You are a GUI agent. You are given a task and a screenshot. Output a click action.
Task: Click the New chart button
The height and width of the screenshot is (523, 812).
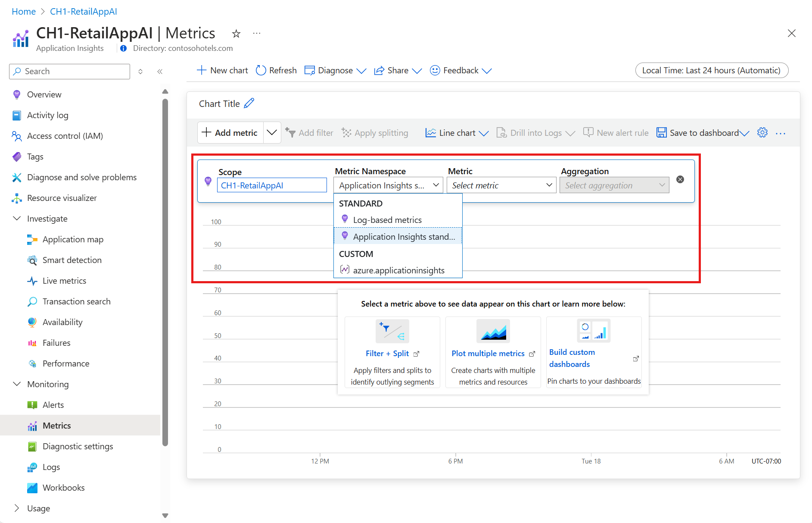222,70
